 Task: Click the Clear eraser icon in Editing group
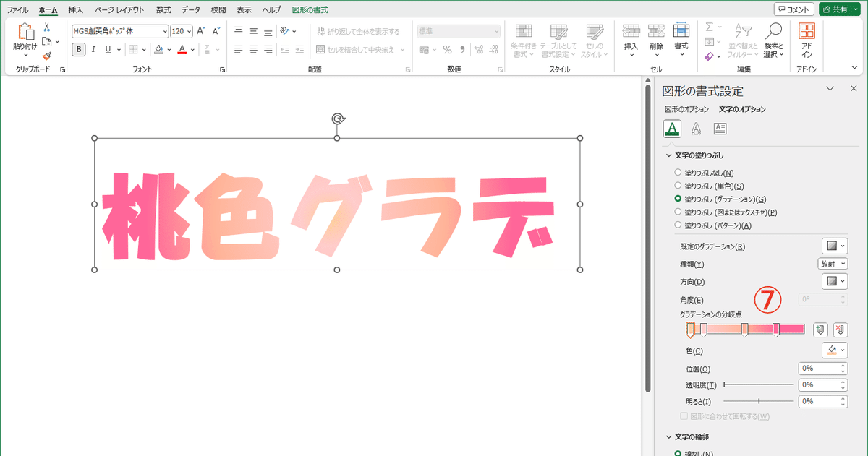click(709, 56)
